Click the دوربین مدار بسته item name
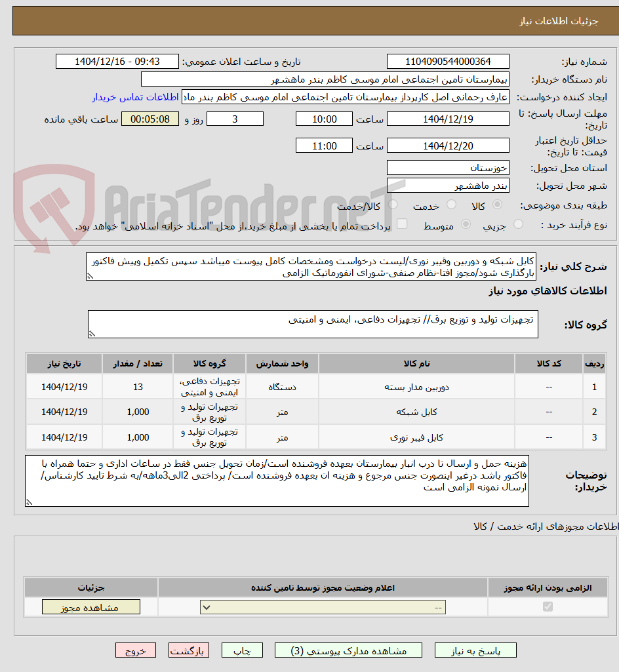The height and width of the screenshot is (672, 619). 416,387
